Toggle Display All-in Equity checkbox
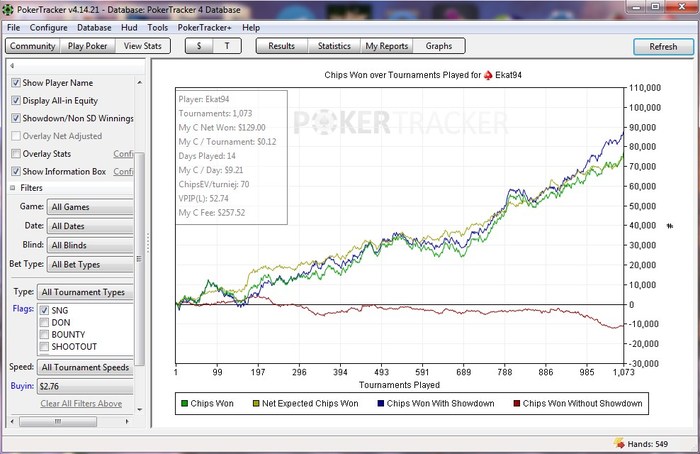Image resolution: width=700 pixels, height=454 pixels. click(16, 101)
